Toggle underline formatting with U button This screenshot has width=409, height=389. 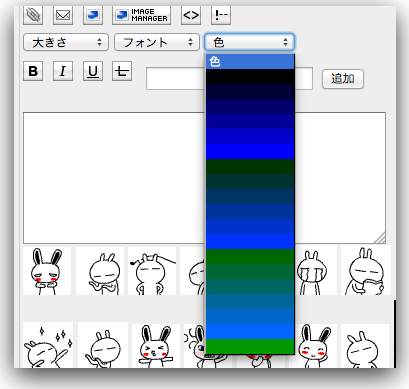93,71
